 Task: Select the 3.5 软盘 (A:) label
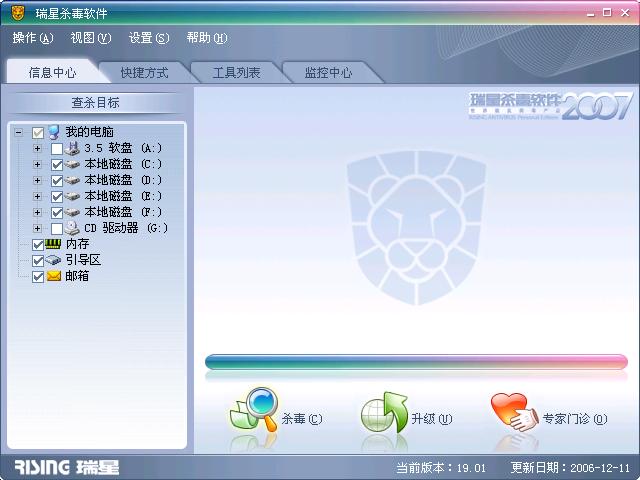123,148
